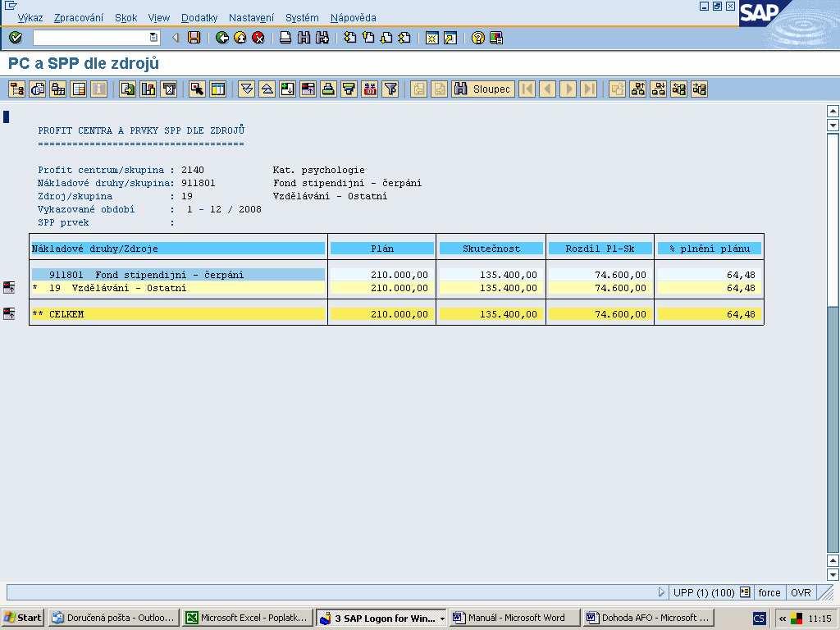840x630 pixels.
Task: Switch to Microsoft Excel Poplatk taskbar window
Action: pos(247,618)
